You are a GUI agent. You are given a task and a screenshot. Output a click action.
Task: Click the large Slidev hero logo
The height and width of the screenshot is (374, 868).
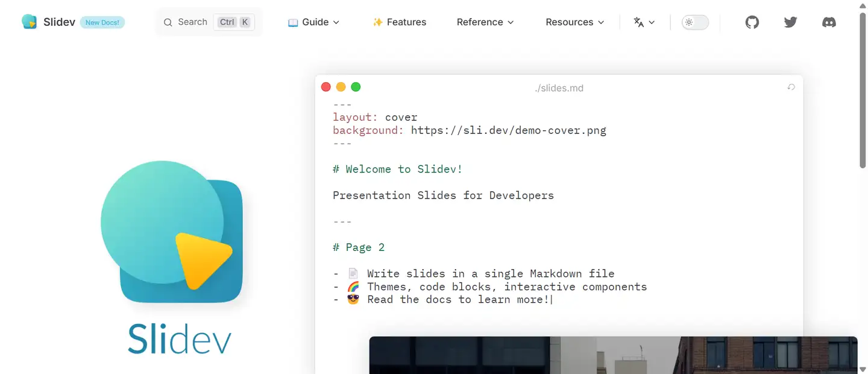[172, 232]
